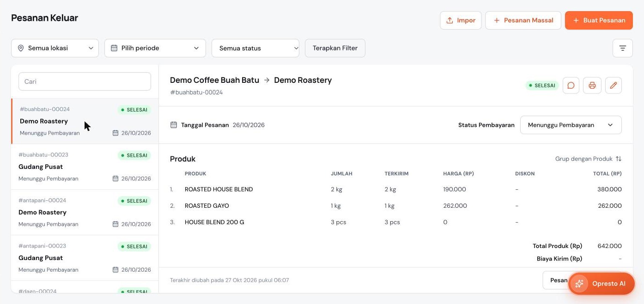Image resolution: width=644 pixels, height=304 pixels.
Task: Select order #antapani-00024 Demo Roastery
Action: coord(85,212)
